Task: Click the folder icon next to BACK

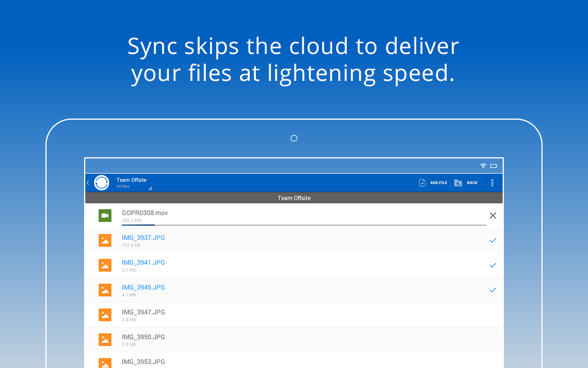Action: coord(458,183)
